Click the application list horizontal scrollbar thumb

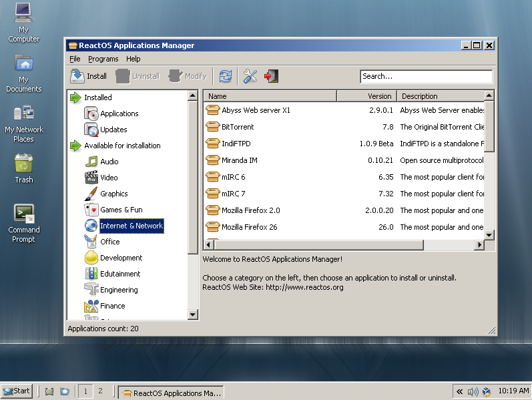[x=318, y=245]
